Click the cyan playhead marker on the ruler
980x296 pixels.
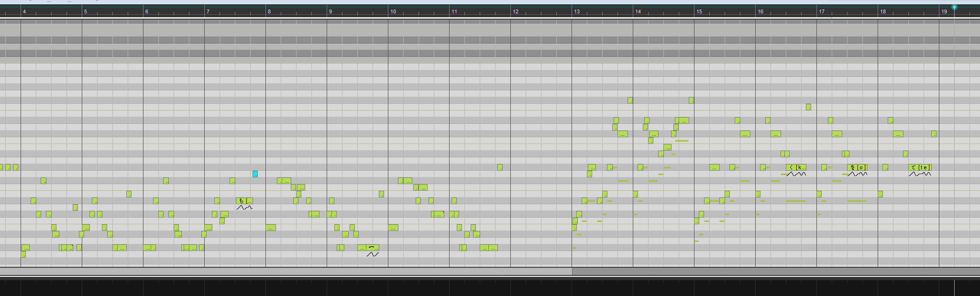(954, 7)
